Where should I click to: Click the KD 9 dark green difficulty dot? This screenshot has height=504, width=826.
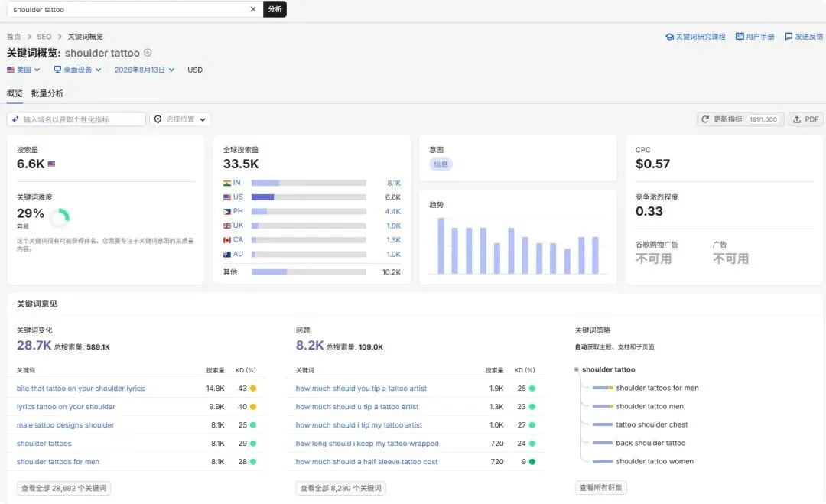[x=532, y=462]
